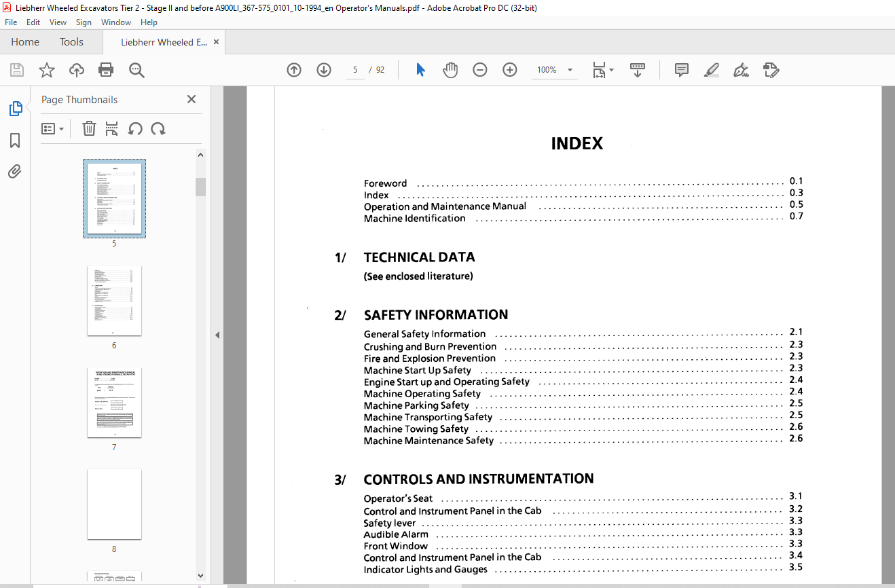Select the page 5 thumbnail
Screen dimensions: 895x588
point(114,198)
